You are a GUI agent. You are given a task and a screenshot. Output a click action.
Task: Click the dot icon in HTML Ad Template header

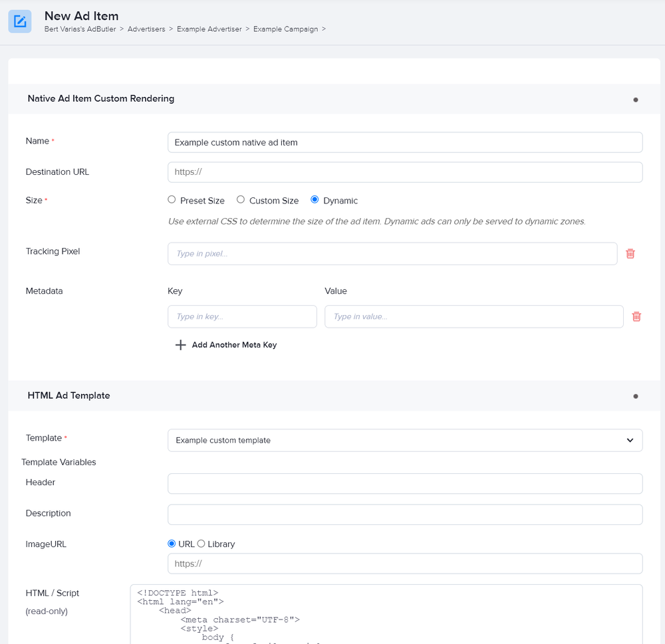click(635, 396)
